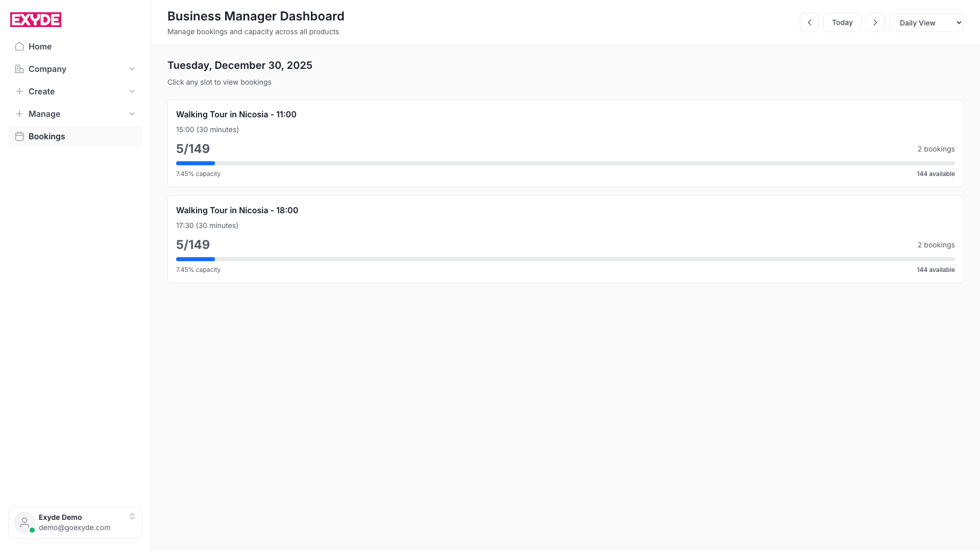
Task: Expand the Manage section chevron
Action: click(132, 114)
